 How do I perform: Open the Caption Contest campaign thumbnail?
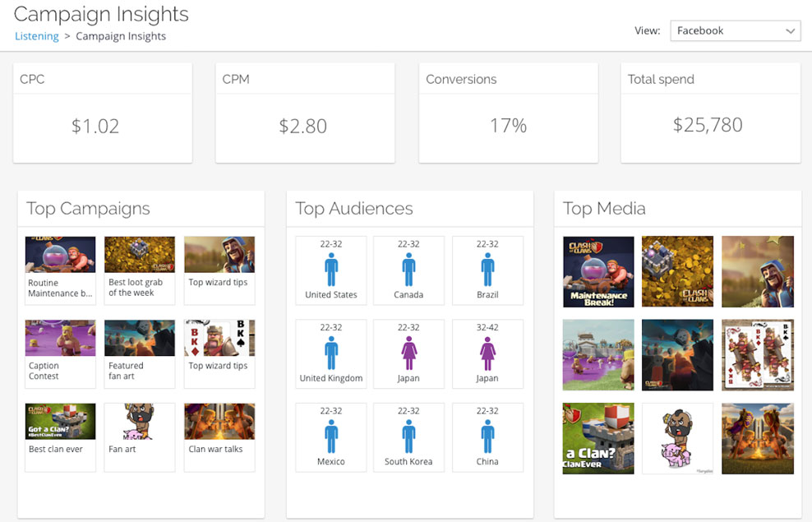[61, 338]
